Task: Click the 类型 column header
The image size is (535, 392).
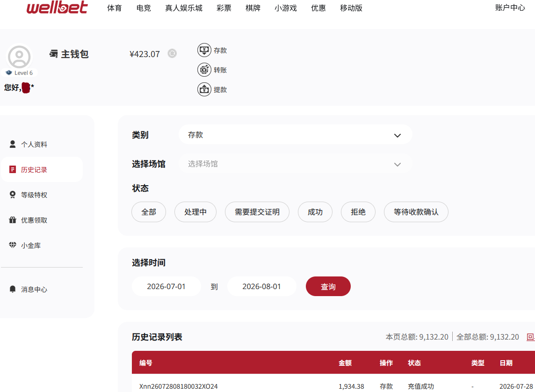Action: [x=477, y=363]
